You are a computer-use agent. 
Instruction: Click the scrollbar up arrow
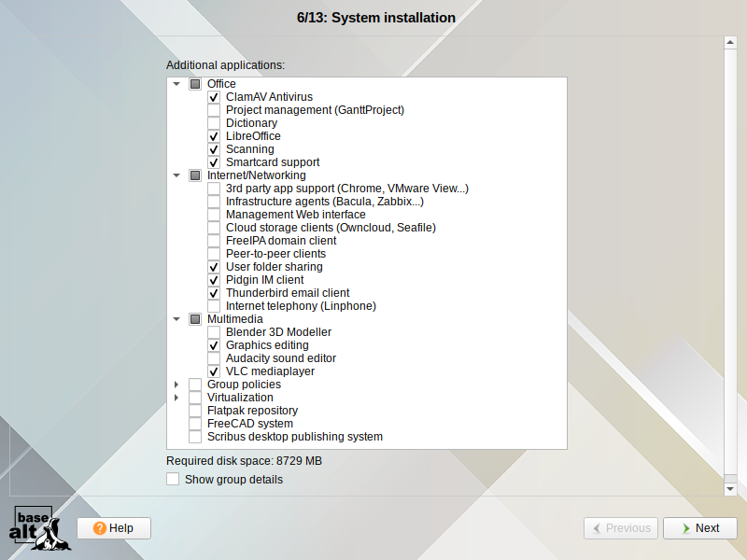tap(730, 42)
